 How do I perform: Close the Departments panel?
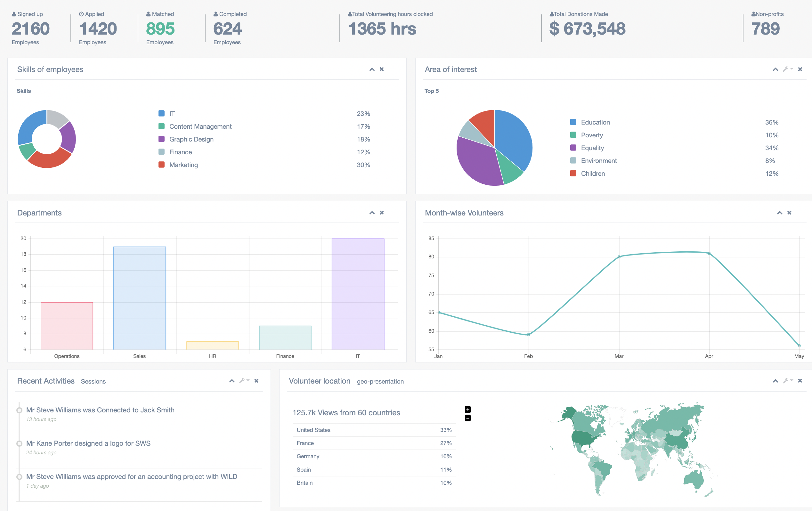[382, 213]
